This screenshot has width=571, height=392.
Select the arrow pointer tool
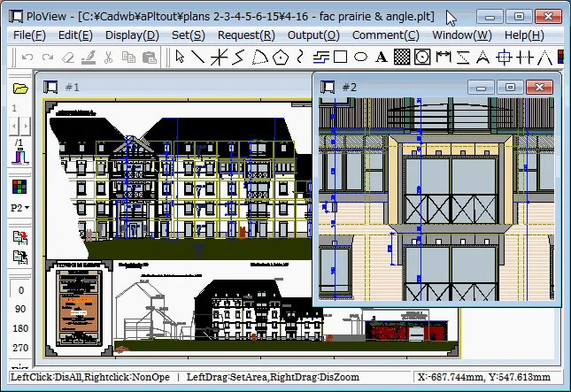(x=180, y=58)
